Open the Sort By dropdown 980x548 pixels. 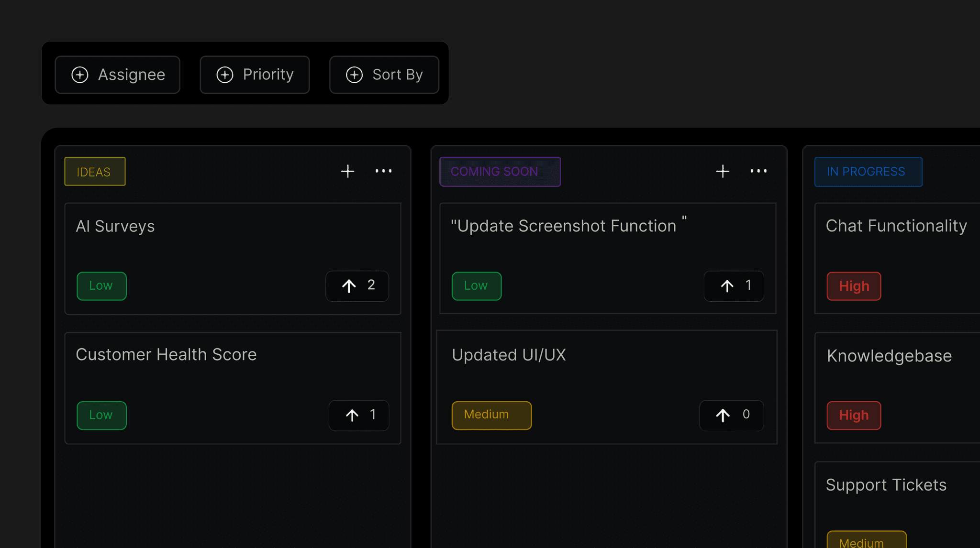[x=384, y=74]
